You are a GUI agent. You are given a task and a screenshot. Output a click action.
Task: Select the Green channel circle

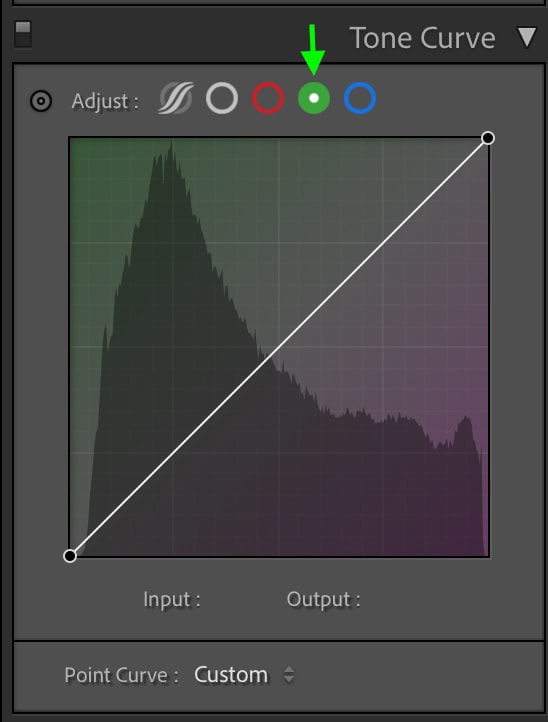314,98
